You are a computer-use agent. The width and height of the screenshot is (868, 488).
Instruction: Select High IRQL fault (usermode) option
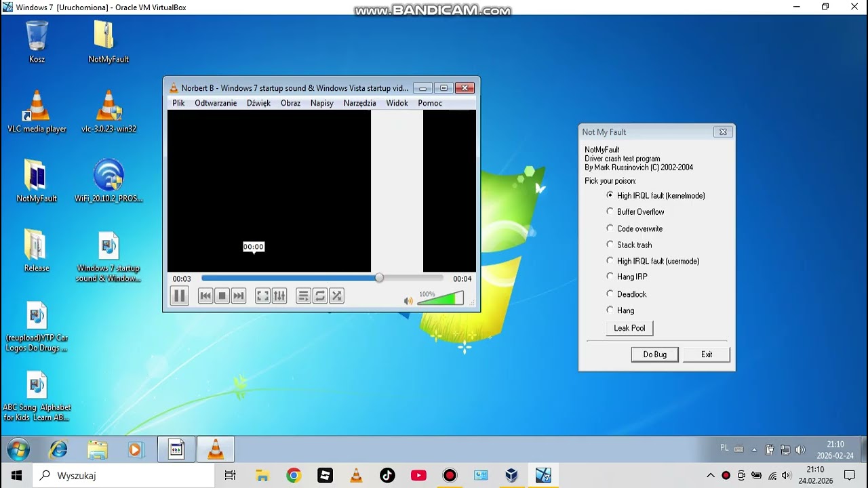(652, 261)
